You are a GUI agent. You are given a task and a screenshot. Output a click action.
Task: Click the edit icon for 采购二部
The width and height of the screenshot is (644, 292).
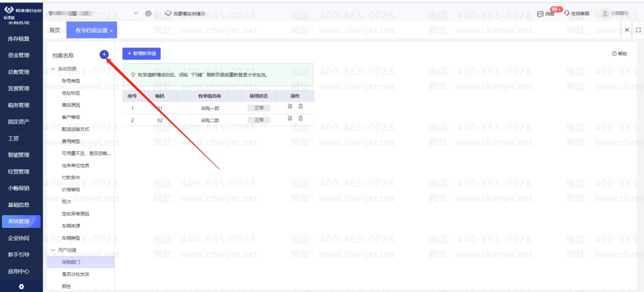coord(290,119)
